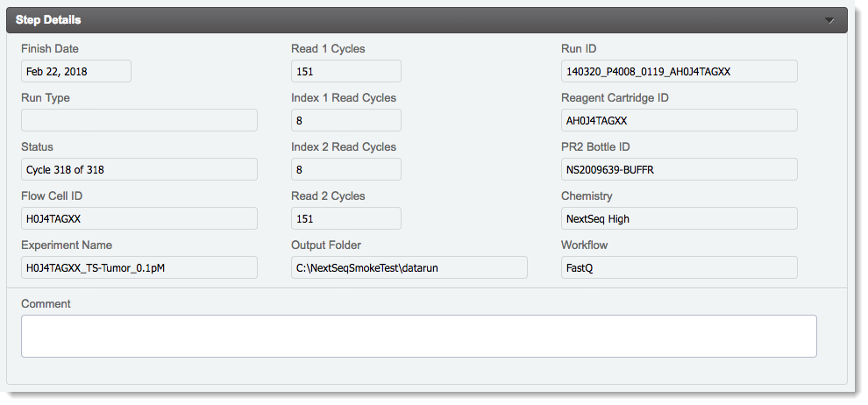
Task: Click the Step Details header bar
Action: 421,19
